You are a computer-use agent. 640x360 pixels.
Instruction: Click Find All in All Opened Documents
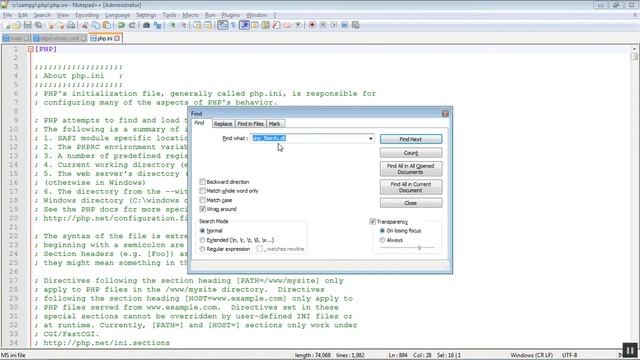[x=411, y=169]
